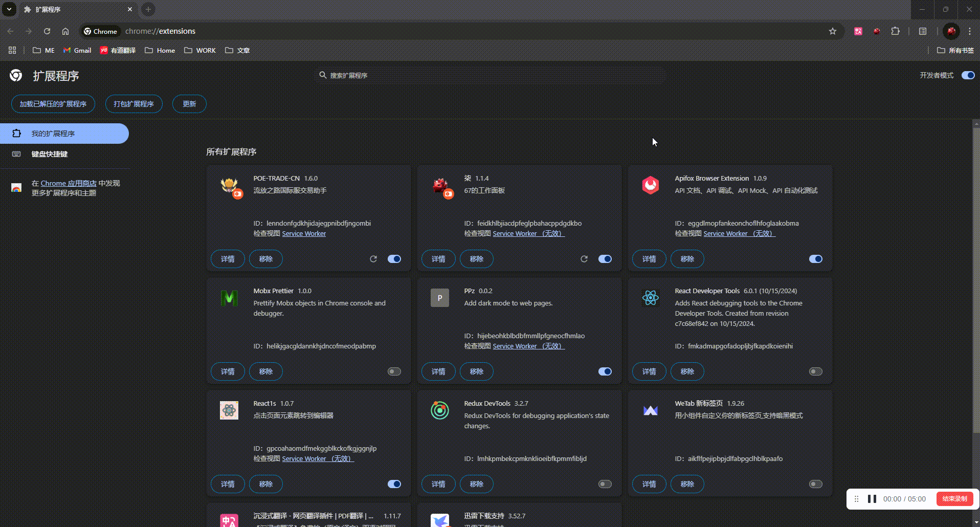Open 详情 for Redux DevTools
Viewport: 980px width, 527px height.
coord(439,484)
